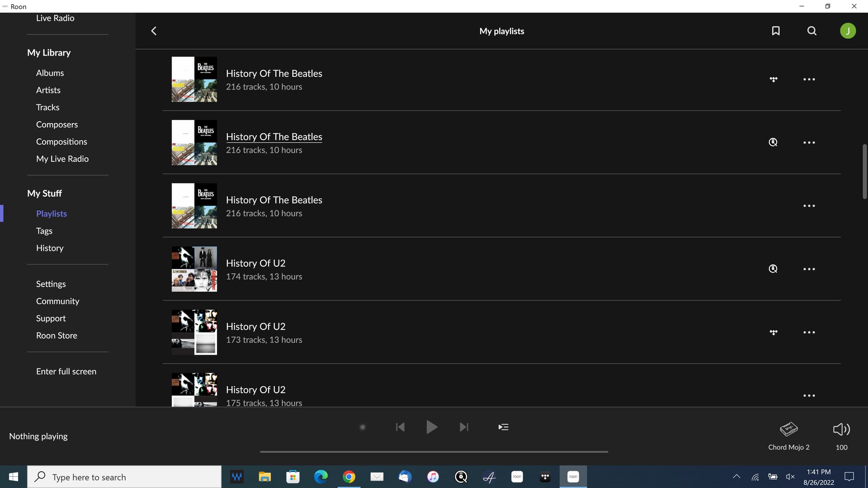Open the play queue icon

point(503,427)
